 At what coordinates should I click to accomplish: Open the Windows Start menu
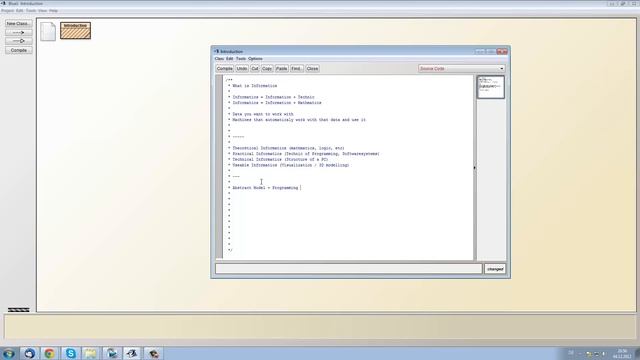click(x=9, y=353)
